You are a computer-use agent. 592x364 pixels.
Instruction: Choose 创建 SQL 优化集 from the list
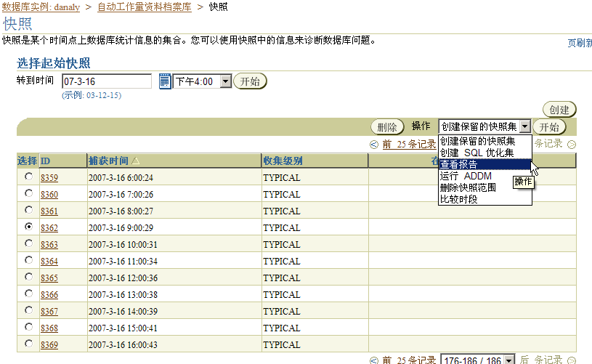[485, 153]
